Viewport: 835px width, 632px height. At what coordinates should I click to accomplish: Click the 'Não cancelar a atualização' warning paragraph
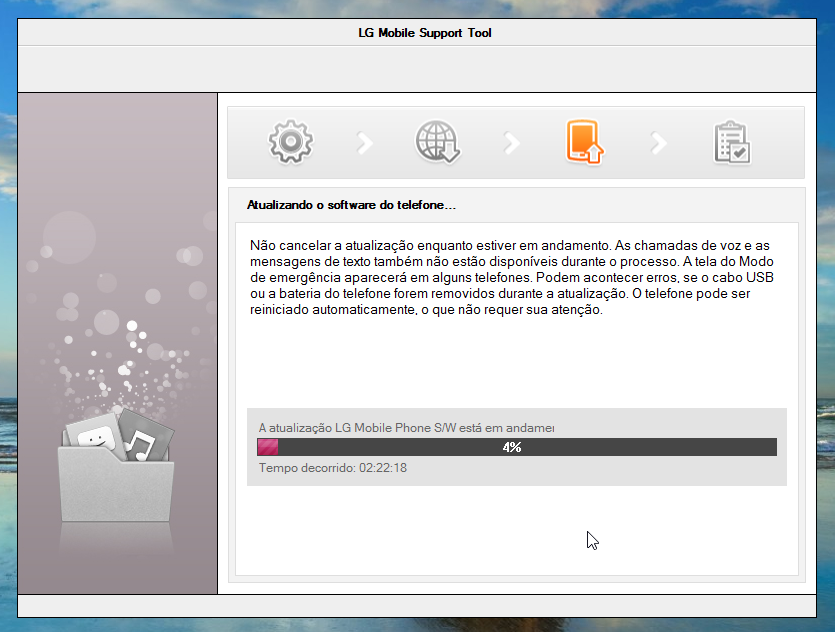point(512,277)
